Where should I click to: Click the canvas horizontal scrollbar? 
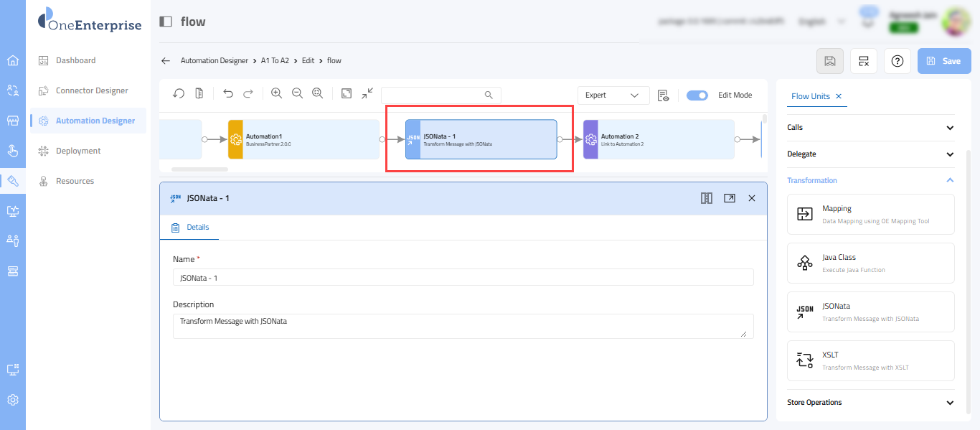[x=200, y=169]
